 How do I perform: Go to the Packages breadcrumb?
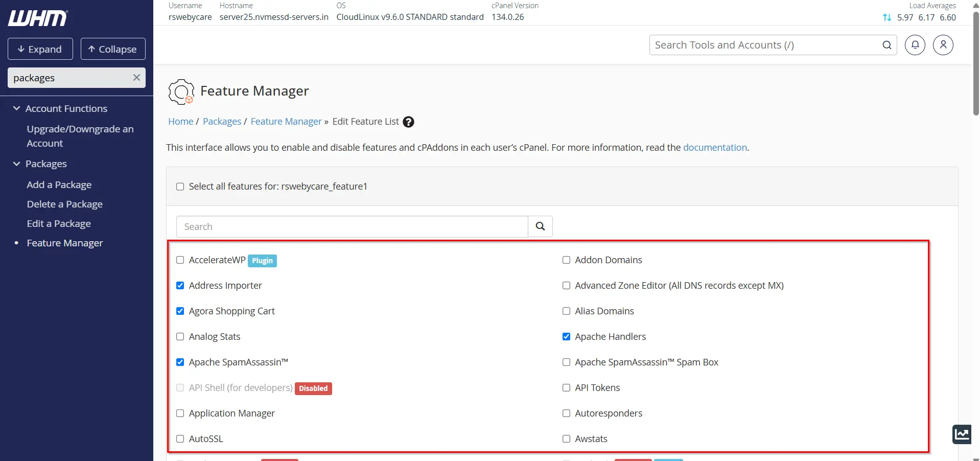tap(222, 122)
